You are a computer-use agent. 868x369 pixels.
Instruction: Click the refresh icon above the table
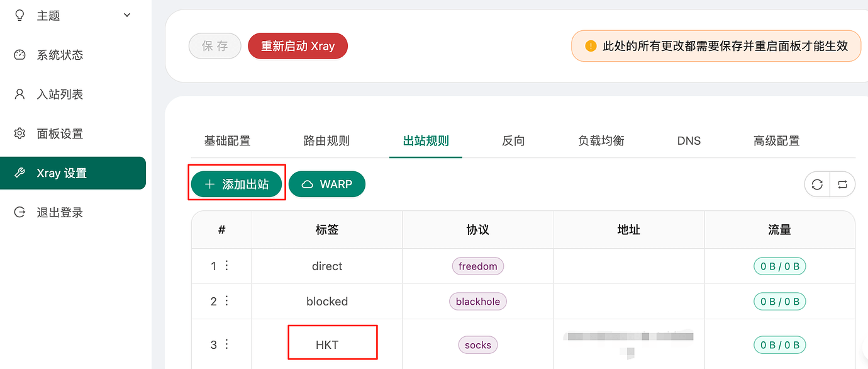tap(817, 184)
